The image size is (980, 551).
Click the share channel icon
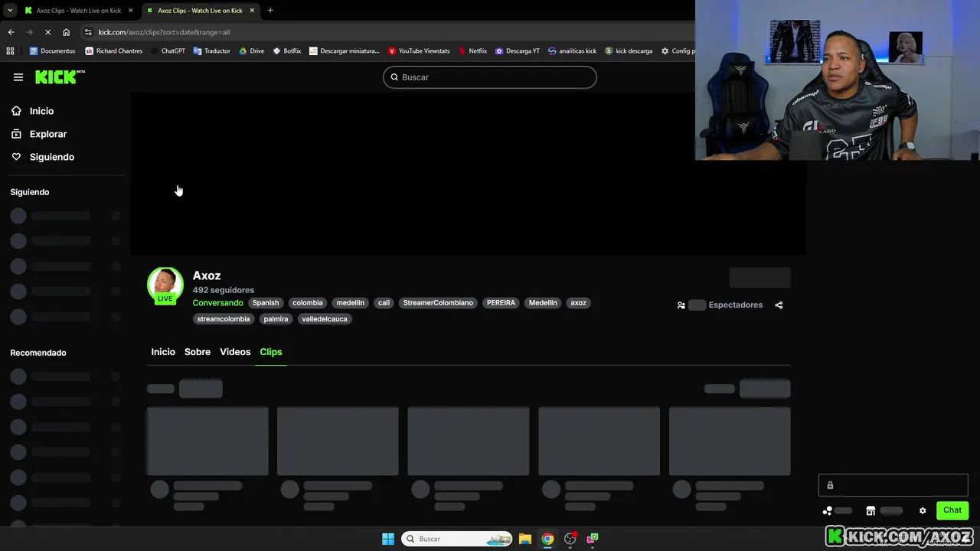(x=779, y=305)
